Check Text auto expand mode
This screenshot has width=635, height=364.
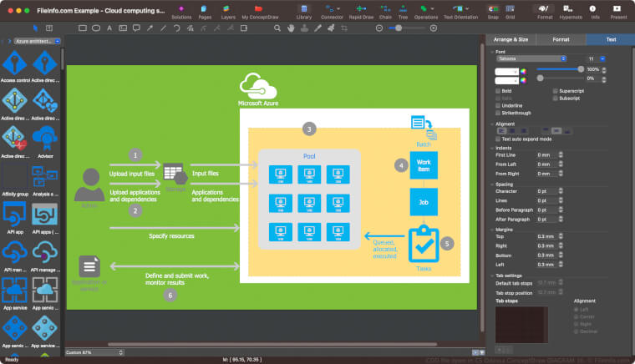[498, 139]
